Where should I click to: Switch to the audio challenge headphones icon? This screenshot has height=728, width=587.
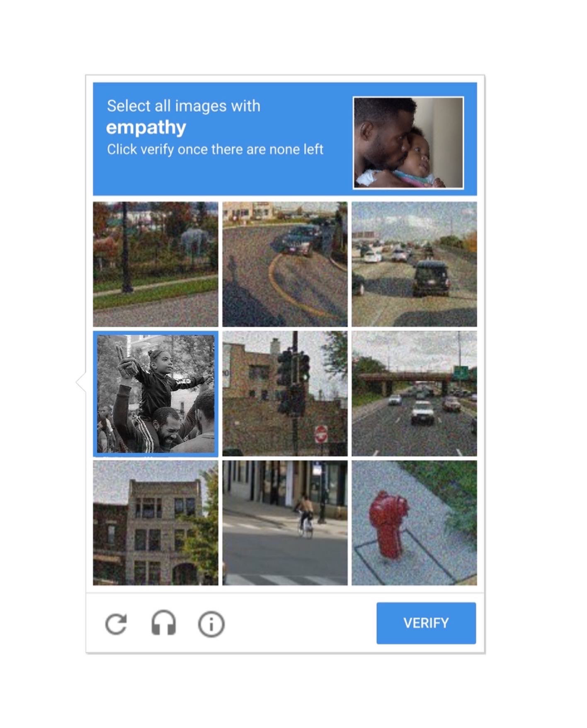pos(163,623)
